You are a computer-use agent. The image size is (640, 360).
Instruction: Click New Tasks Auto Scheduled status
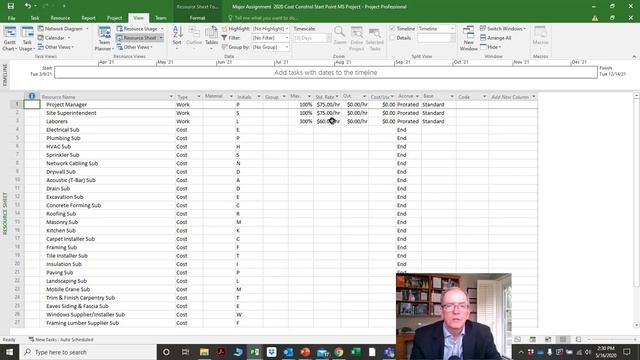click(x=61, y=340)
